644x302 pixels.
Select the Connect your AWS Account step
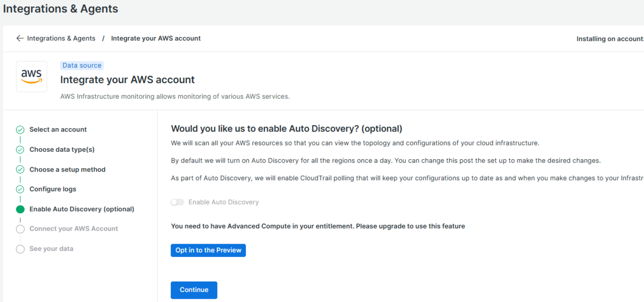pos(74,229)
